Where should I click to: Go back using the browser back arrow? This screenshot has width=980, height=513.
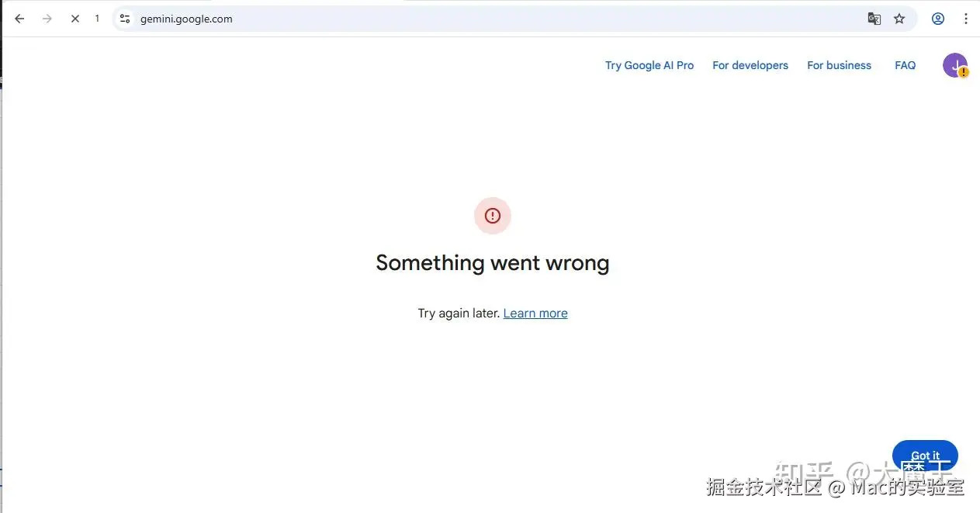click(x=19, y=19)
